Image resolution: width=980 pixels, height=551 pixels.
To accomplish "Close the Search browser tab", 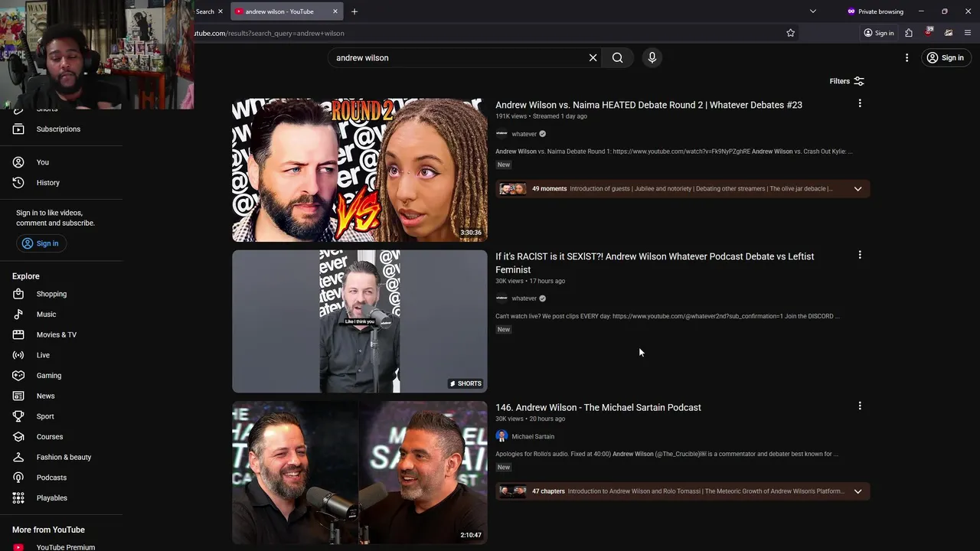I will point(220,11).
